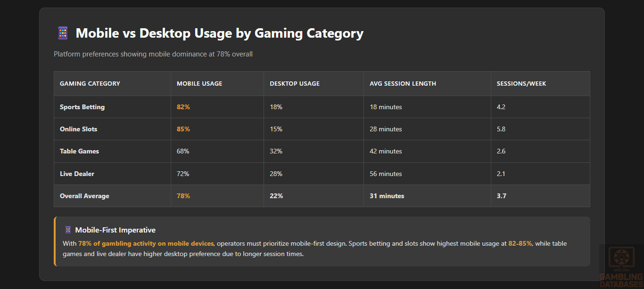Click the Sessions/Week column header

[x=521, y=84]
